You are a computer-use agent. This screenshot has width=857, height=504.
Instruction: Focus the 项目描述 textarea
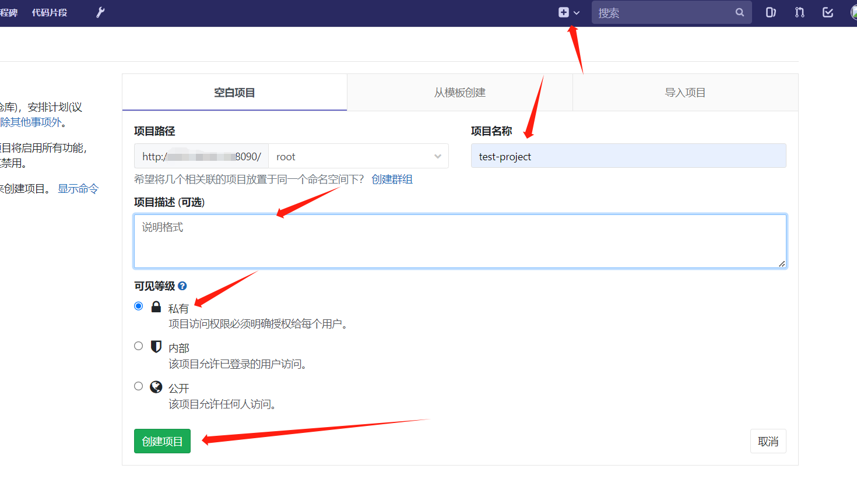coord(460,241)
